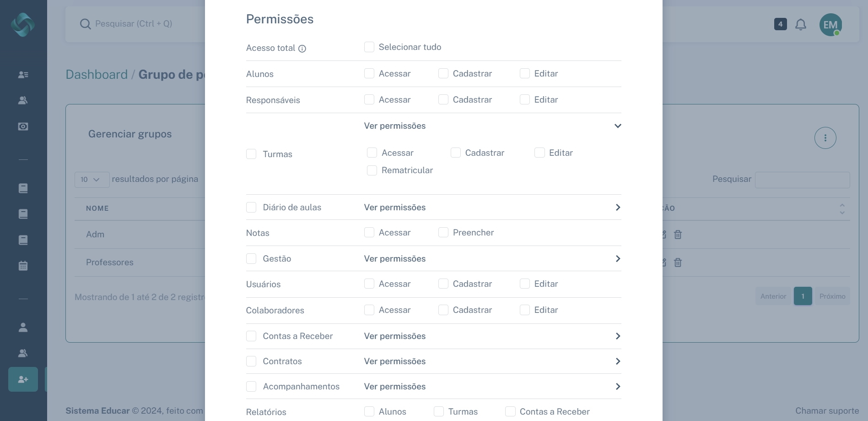The width and height of the screenshot is (868, 421).
Task: Check Rematricular under Turmas
Action: (x=372, y=170)
